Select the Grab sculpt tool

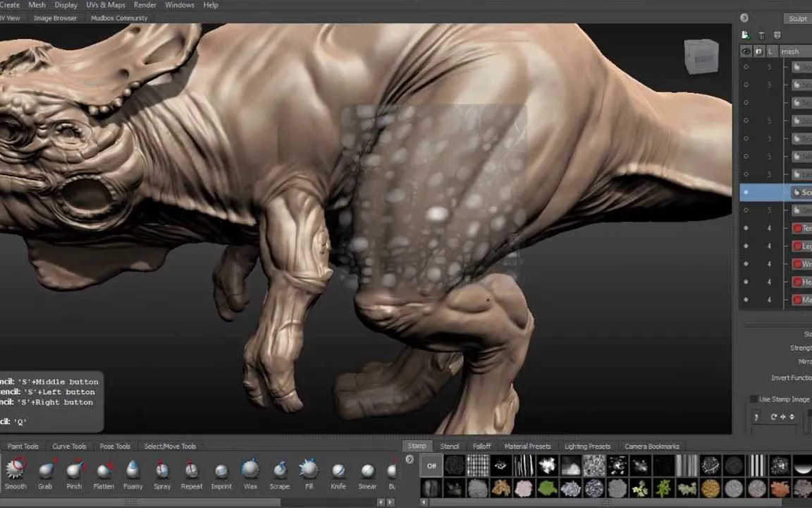tap(45, 471)
